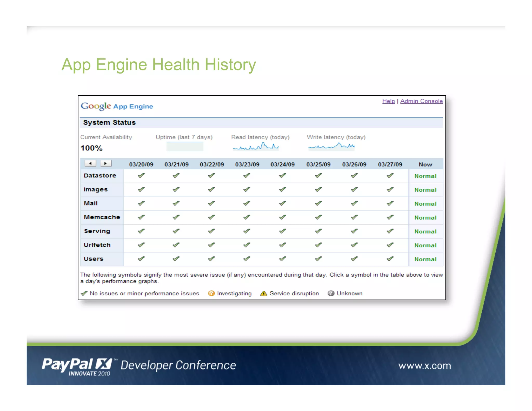
Task: Click Images checkmark for 03/25/09
Action: (318, 189)
